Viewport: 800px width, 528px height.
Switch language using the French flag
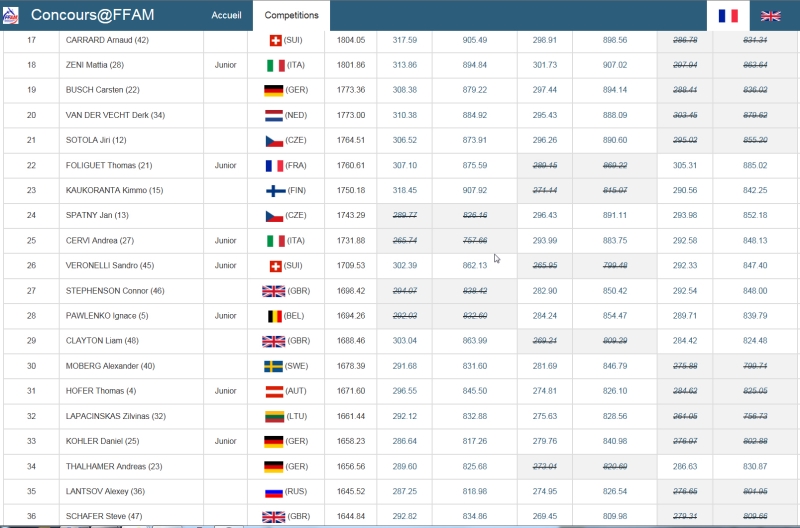[728, 16]
